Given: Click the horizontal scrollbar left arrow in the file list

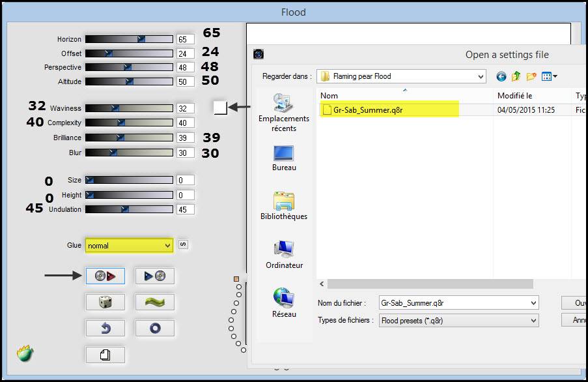Looking at the screenshot, I should [322, 284].
